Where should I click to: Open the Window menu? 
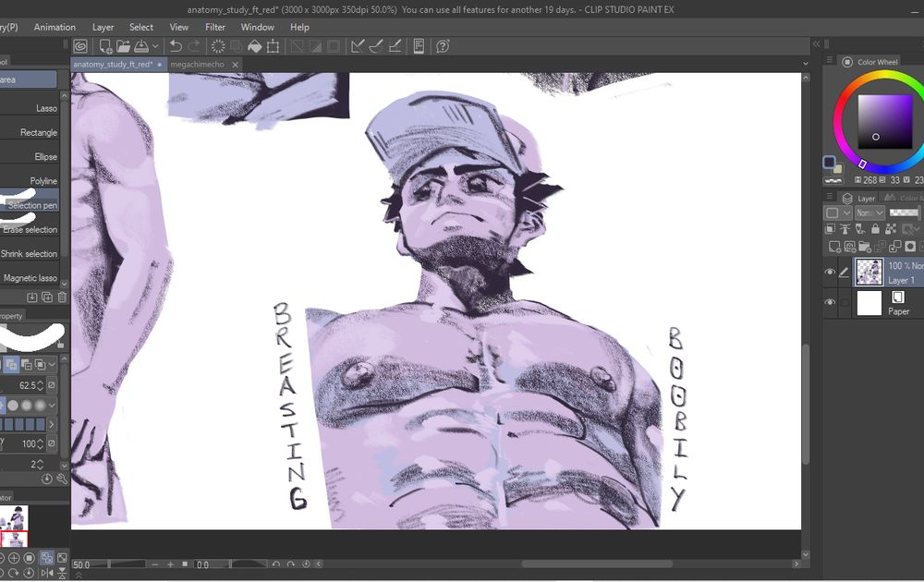pyautogui.click(x=257, y=27)
